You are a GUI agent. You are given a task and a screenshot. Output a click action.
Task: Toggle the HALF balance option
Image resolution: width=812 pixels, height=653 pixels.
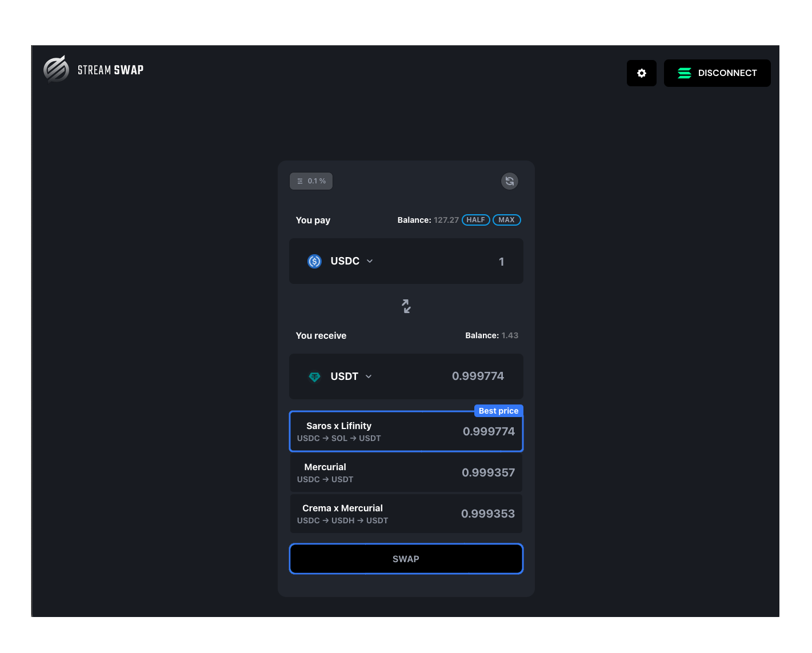(x=475, y=219)
